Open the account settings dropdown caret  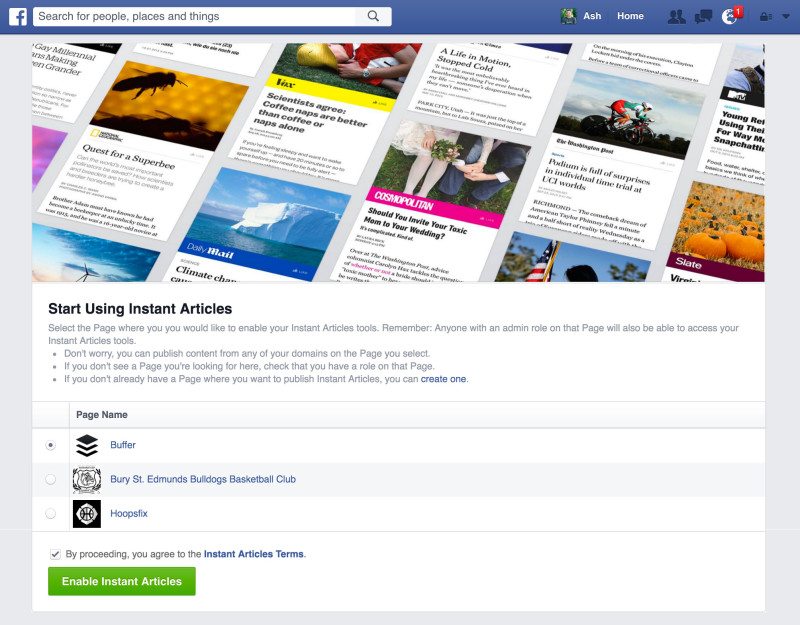784,15
